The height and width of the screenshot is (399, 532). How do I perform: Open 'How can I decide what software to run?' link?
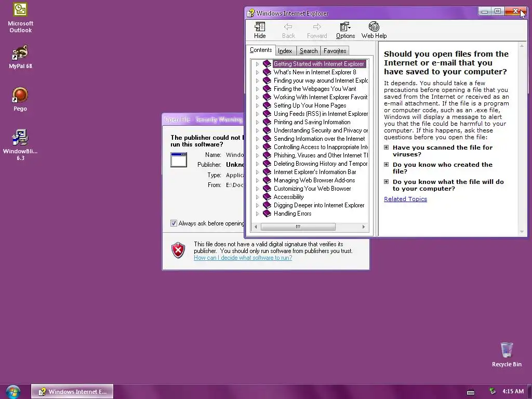(x=243, y=258)
